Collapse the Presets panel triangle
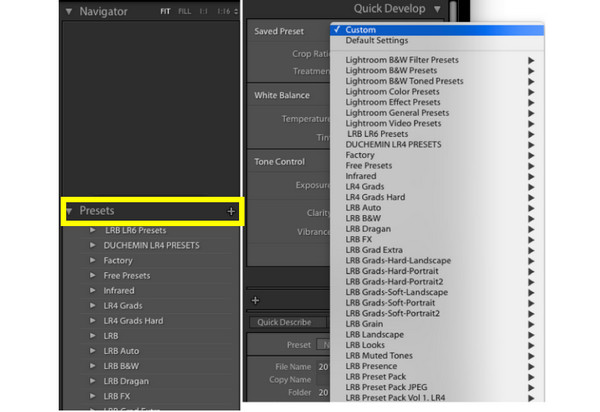The width and height of the screenshot is (600, 412). pyautogui.click(x=69, y=211)
